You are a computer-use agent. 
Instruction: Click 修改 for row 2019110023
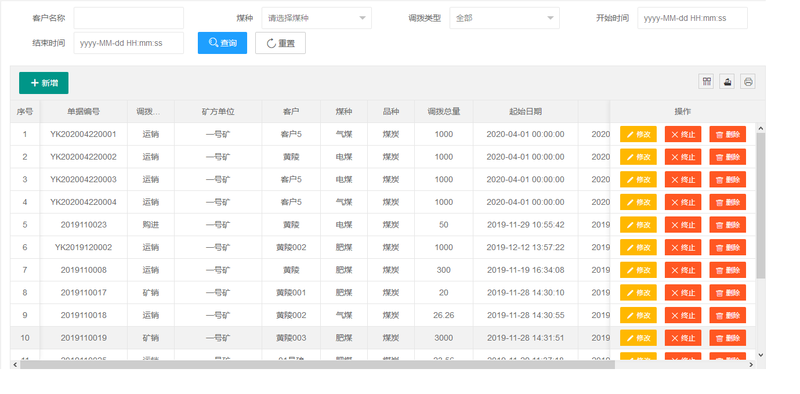pyautogui.click(x=638, y=225)
